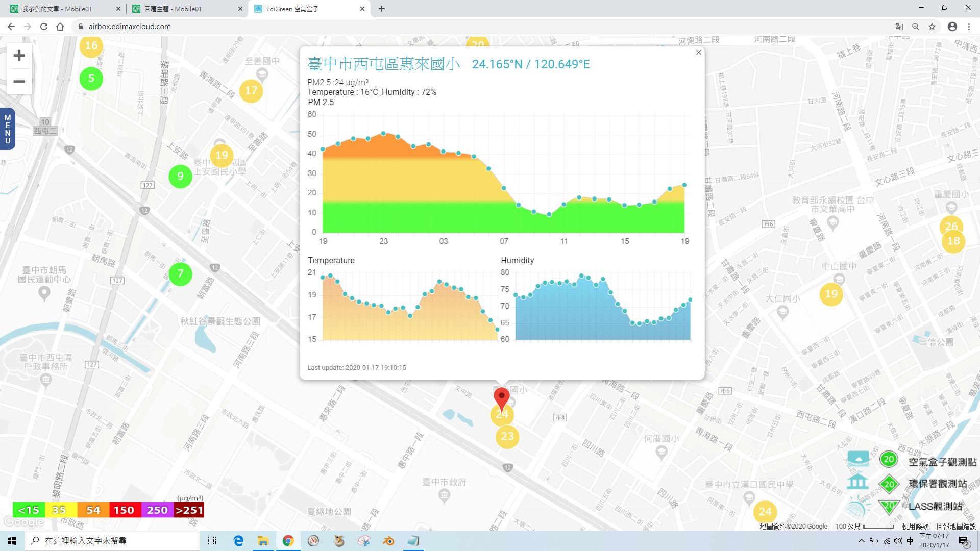This screenshot has width=980, height=551.
Task: Click the EPA building legend icon
Action: point(858,482)
